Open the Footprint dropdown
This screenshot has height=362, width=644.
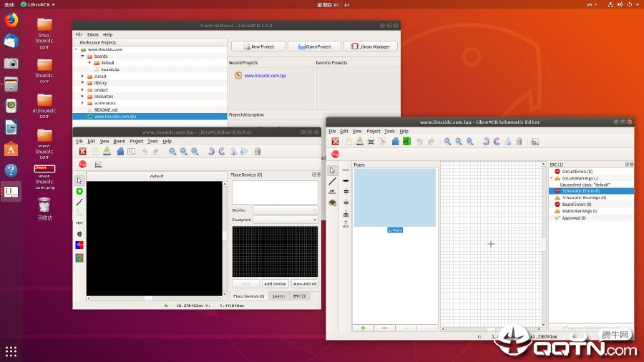tap(285, 220)
